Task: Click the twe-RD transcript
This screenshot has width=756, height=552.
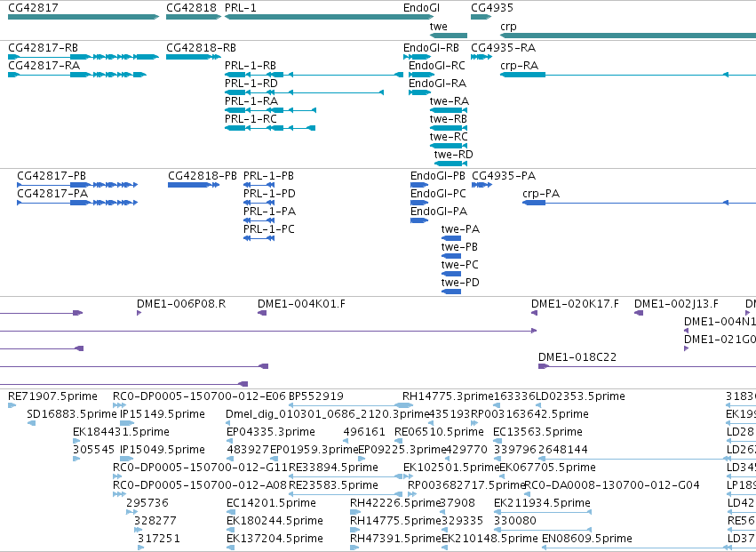Action: [450, 164]
